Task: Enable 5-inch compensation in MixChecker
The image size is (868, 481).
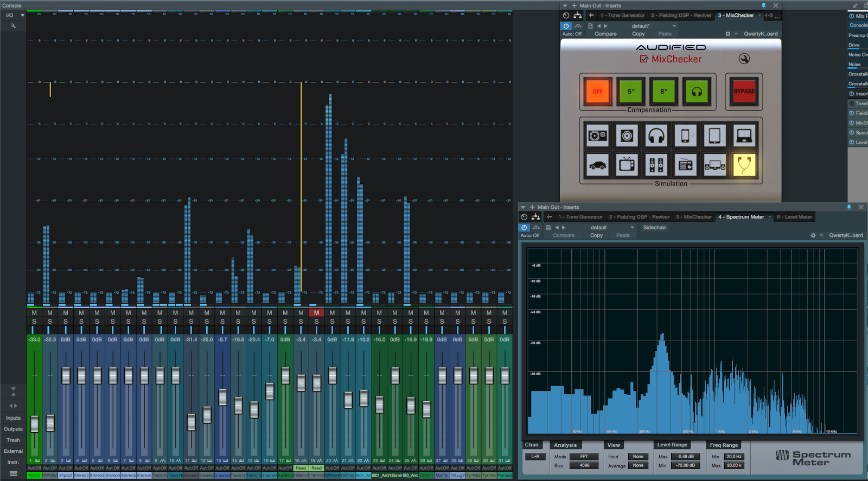Action: click(x=631, y=91)
